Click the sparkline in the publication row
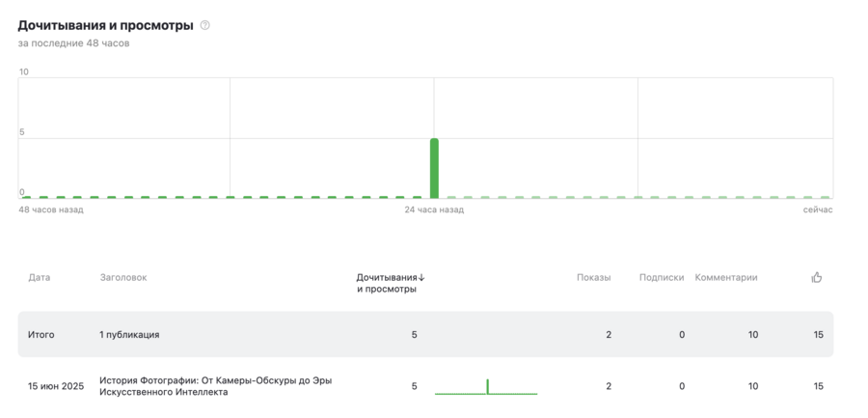This screenshot has height=418, width=868. point(486,387)
